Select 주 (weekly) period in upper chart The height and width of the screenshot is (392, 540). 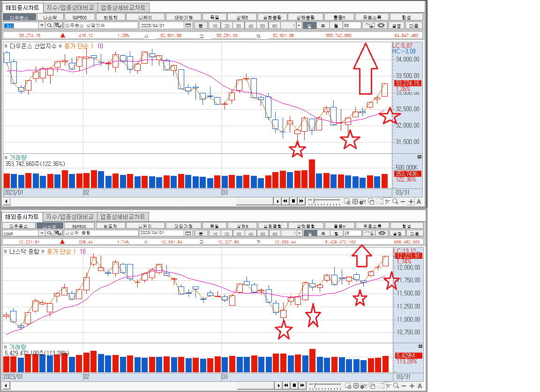pyautogui.click(x=322, y=25)
